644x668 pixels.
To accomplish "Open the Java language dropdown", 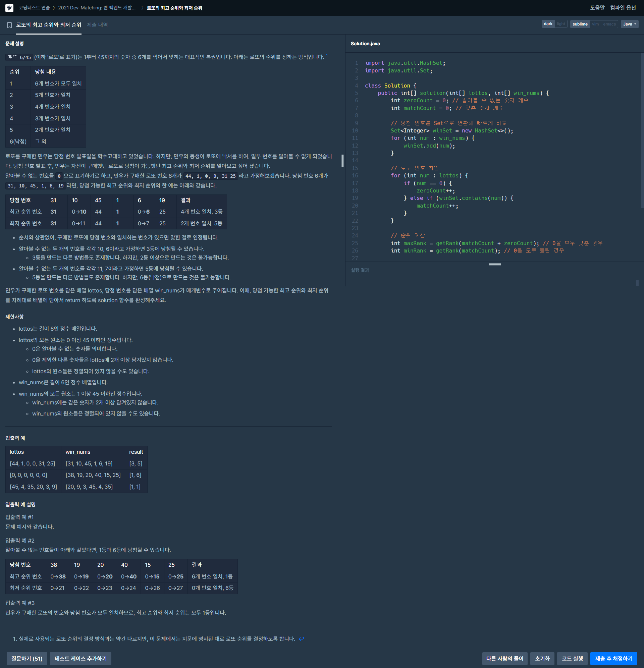I will tap(629, 24).
